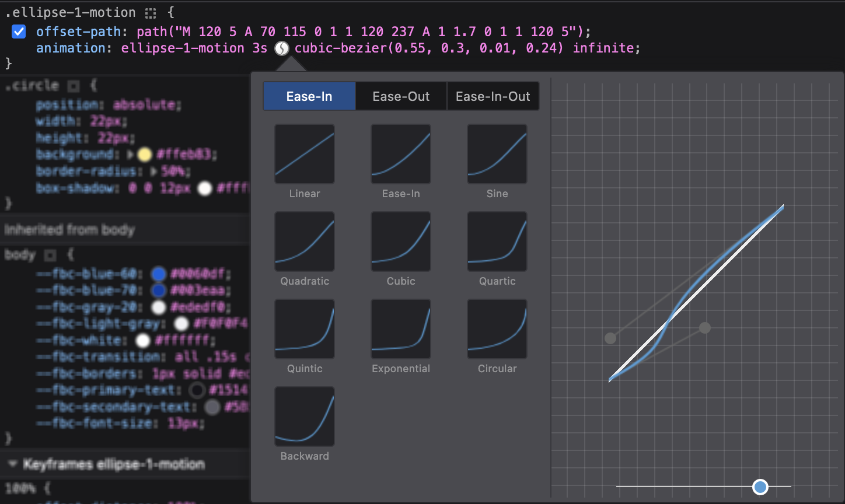The height and width of the screenshot is (504, 845).
Task: Expand the background shorthand property arrow
Action: [x=130, y=155]
